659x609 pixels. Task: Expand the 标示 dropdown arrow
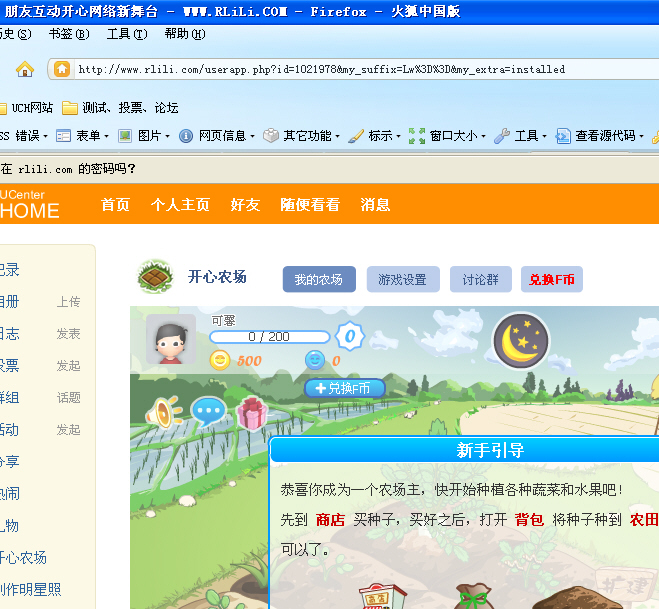point(398,136)
